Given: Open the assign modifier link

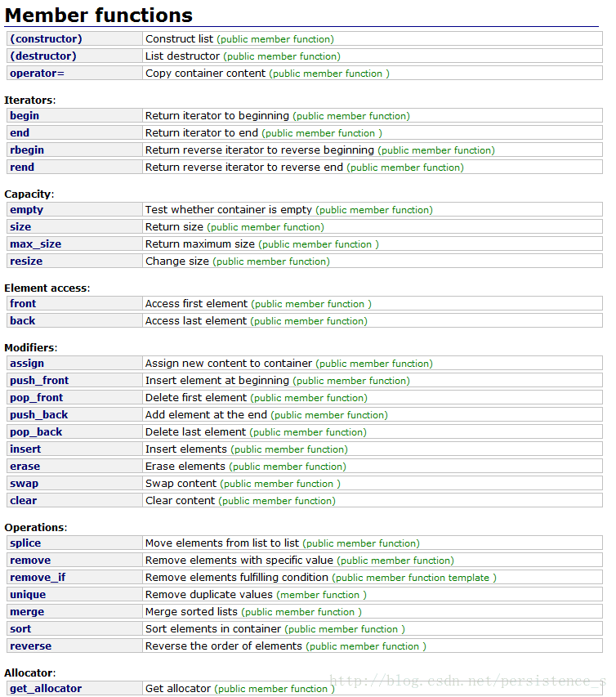Looking at the screenshot, I should 27,363.
